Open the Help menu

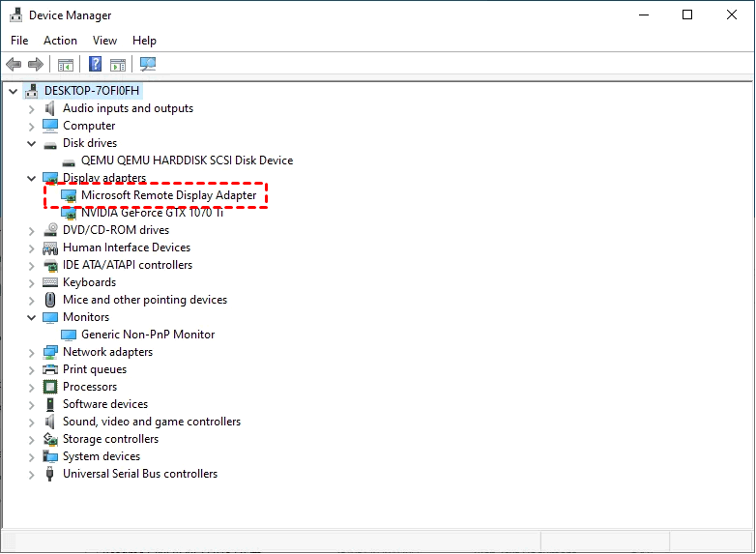[x=144, y=41]
